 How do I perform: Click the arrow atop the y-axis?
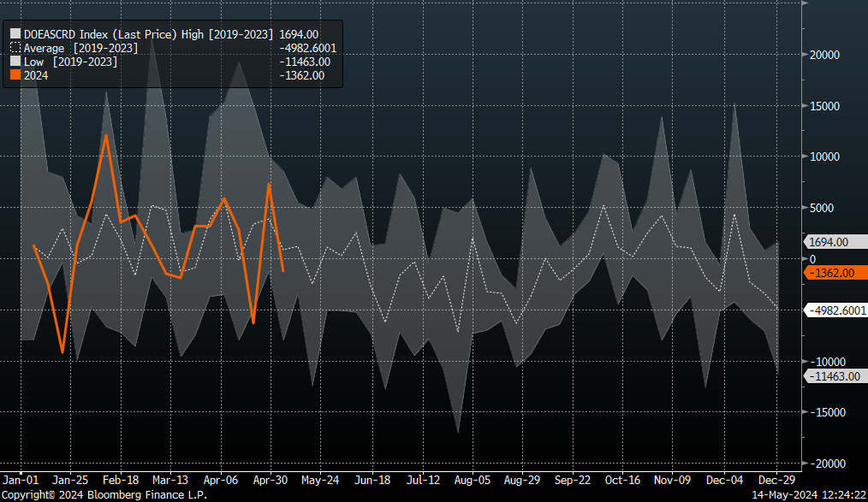pos(803,4)
